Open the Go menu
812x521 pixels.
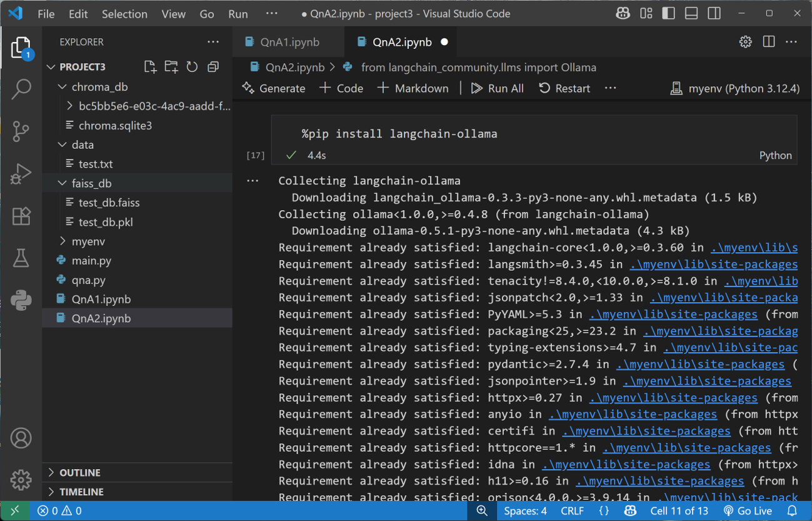pos(206,14)
